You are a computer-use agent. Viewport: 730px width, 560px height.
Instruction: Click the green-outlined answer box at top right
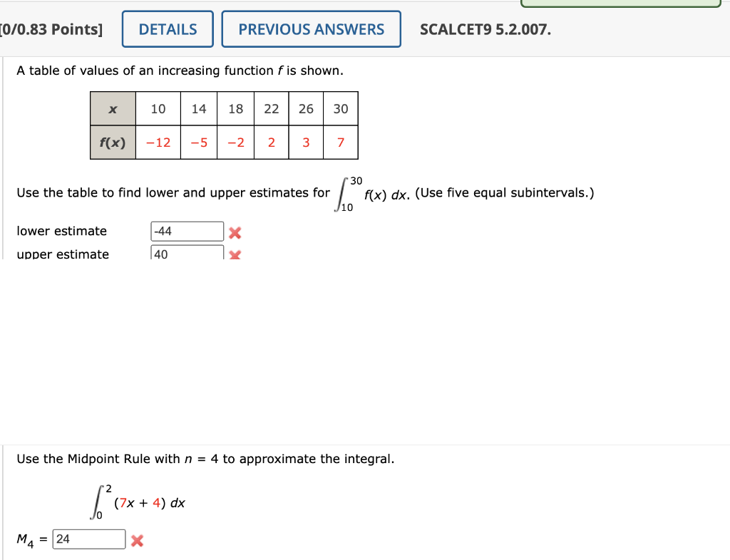coord(621,3)
